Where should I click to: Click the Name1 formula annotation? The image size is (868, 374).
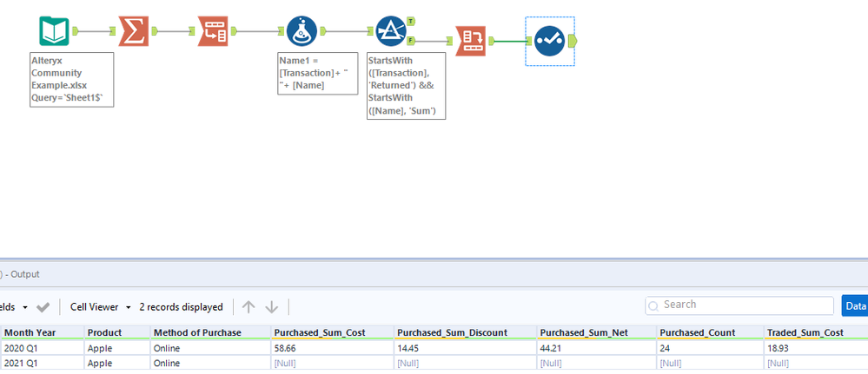coord(318,74)
